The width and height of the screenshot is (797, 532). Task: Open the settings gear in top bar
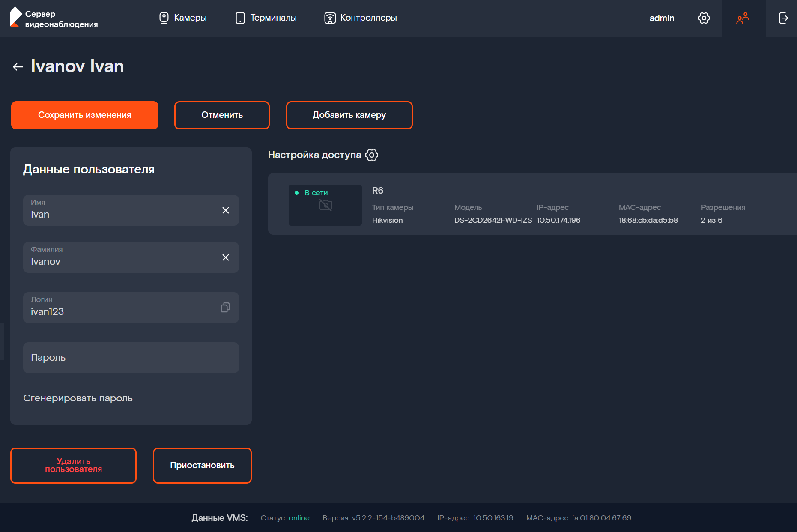point(704,18)
